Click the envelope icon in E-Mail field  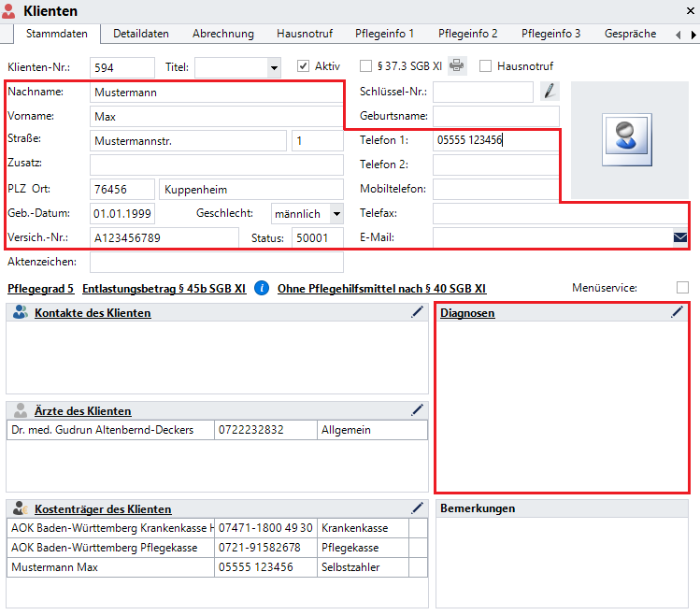point(679,237)
